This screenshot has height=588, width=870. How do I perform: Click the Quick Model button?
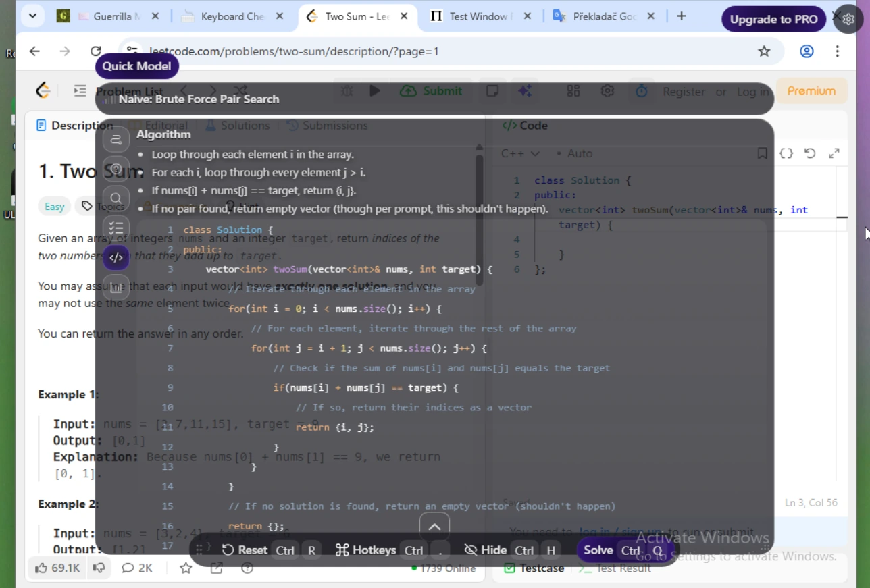click(x=136, y=66)
